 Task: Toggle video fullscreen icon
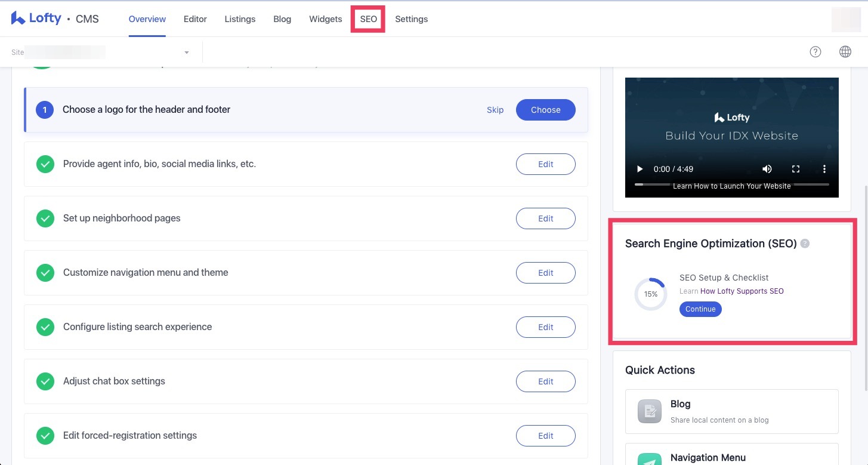tap(795, 169)
